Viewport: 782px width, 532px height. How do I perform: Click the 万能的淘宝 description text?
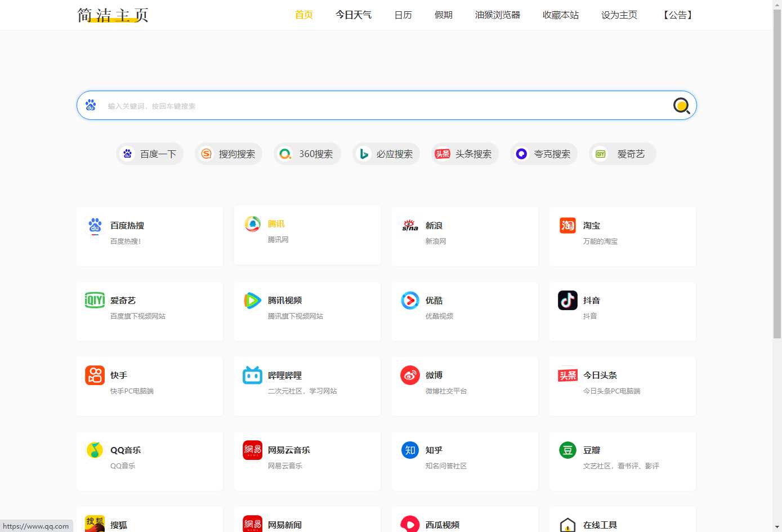point(600,241)
